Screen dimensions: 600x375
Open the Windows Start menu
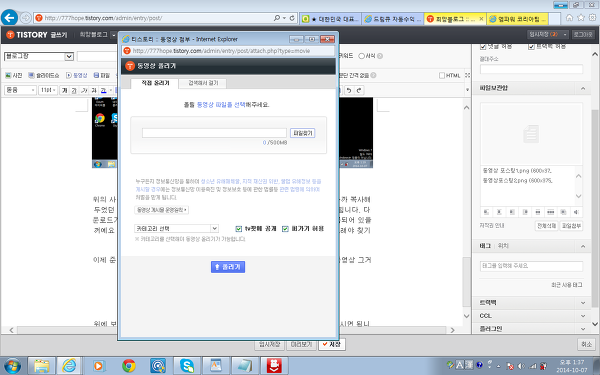coord(13,366)
